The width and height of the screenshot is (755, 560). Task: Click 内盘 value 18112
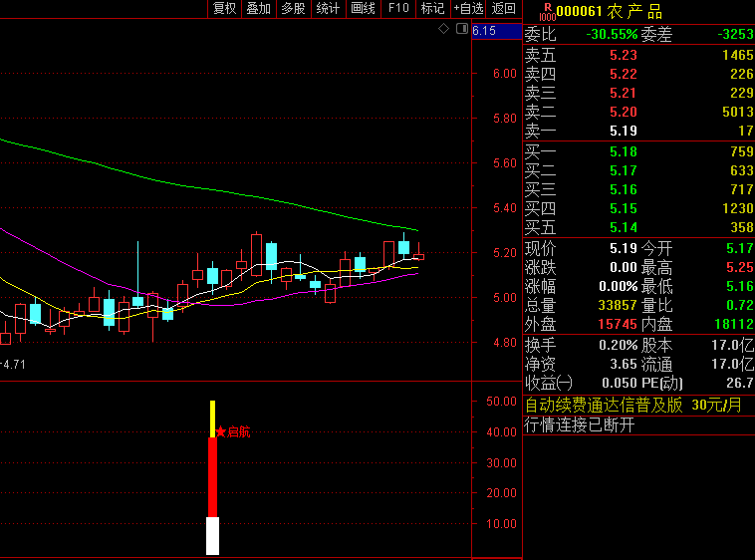click(734, 324)
